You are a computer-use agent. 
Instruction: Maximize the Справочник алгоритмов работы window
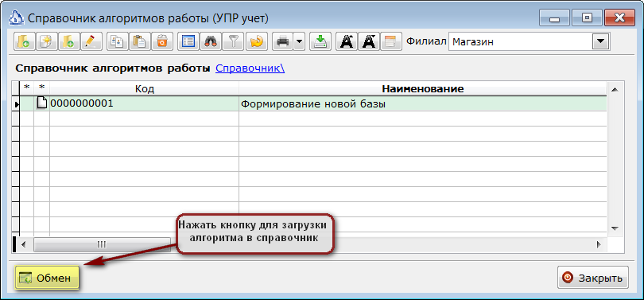tap(588, 18)
